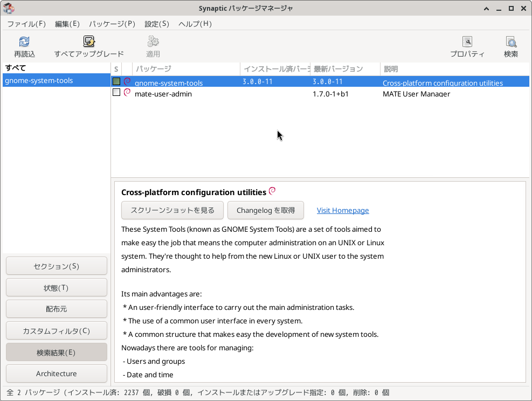Switch to the Architecture filter view
Viewport: 532px width, 401px height.
click(56, 374)
